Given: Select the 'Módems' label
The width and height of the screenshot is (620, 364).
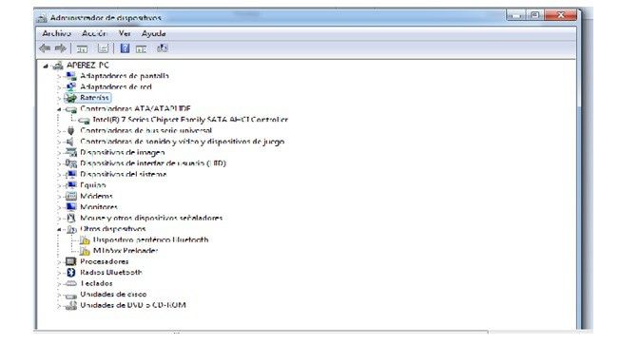Looking at the screenshot, I should click(x=96, y=196).
